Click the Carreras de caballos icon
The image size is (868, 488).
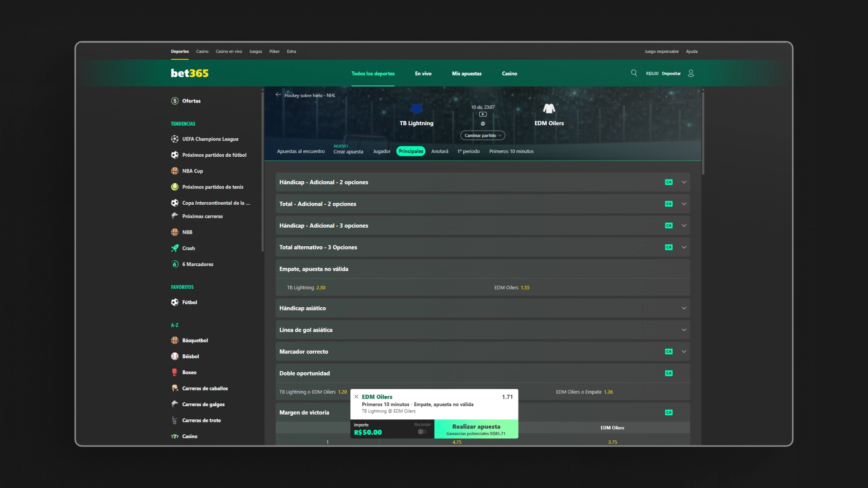tap(175, 388)
